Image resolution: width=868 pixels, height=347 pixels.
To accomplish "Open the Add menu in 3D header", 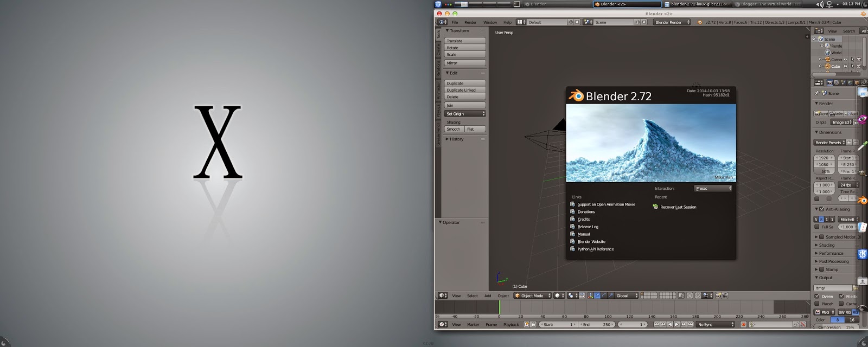I will coord(488,295).
